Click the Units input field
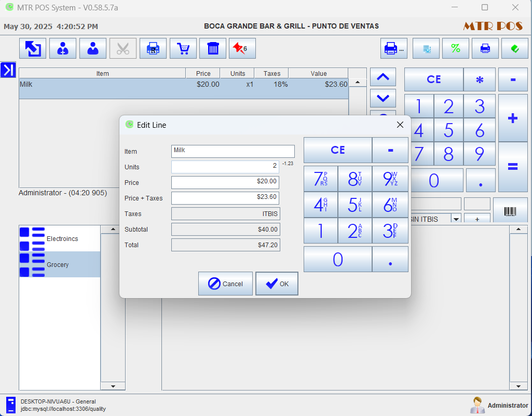 click(x=225, y=167)
